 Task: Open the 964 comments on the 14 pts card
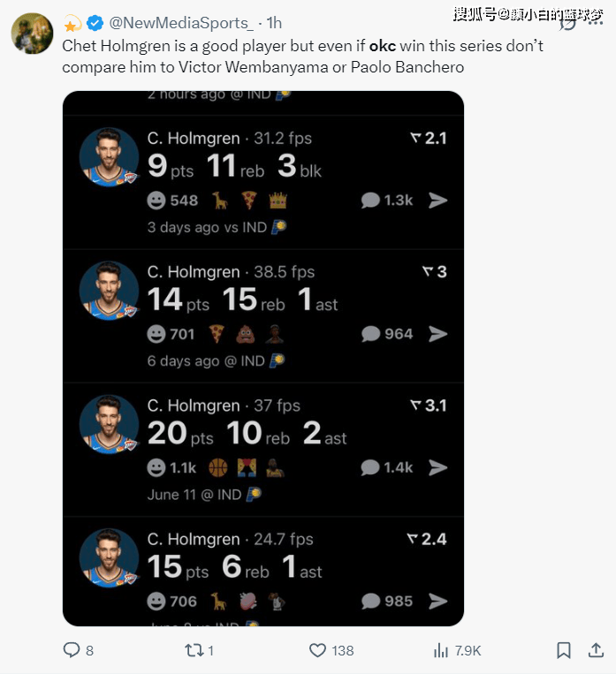point(387,334)
